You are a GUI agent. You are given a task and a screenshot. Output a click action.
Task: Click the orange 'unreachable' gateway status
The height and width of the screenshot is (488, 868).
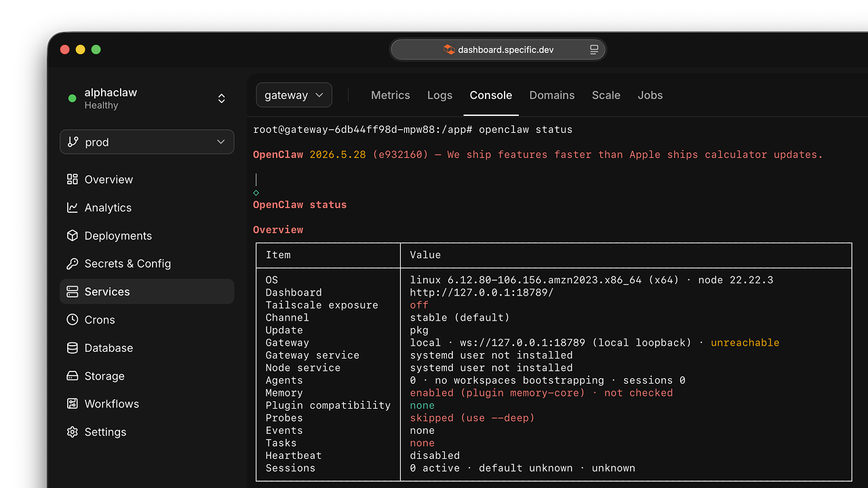(745, 342)
